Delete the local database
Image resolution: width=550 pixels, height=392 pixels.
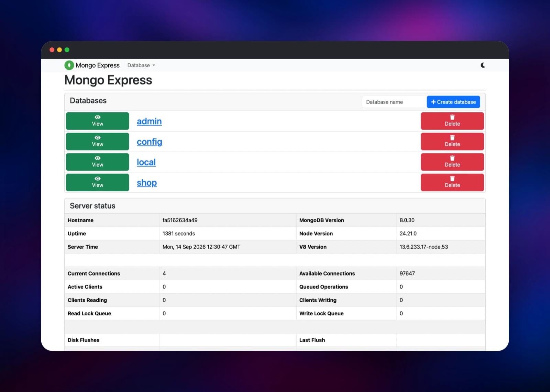tap(452, 162)
